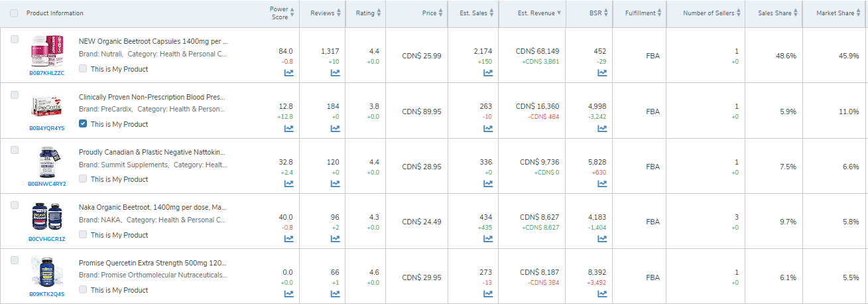The image size is (868, 304).
Task: Open BSR history chart for Promise Quercetin
Action: 602,294
